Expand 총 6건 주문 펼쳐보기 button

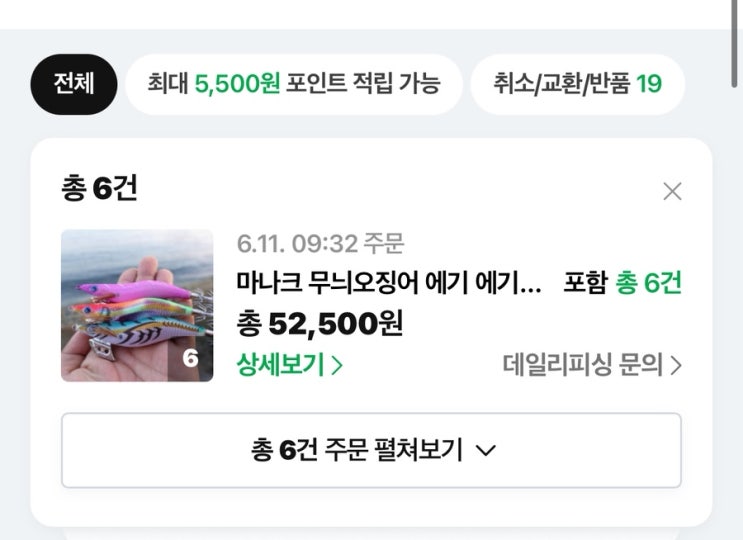coord(371,451)
